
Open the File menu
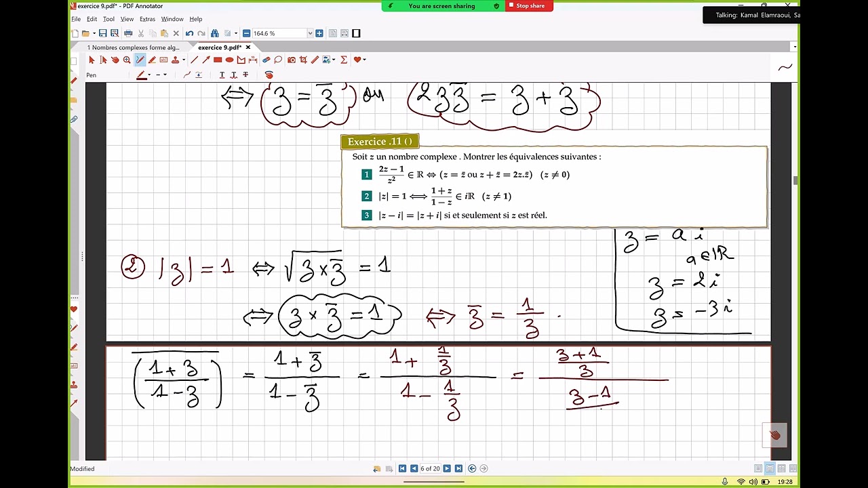(x=76, y=19)
